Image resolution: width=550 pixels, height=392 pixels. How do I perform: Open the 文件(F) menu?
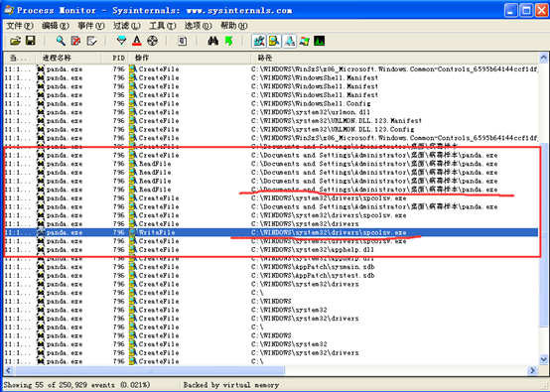pyautogui.click(x=20, y=26)
